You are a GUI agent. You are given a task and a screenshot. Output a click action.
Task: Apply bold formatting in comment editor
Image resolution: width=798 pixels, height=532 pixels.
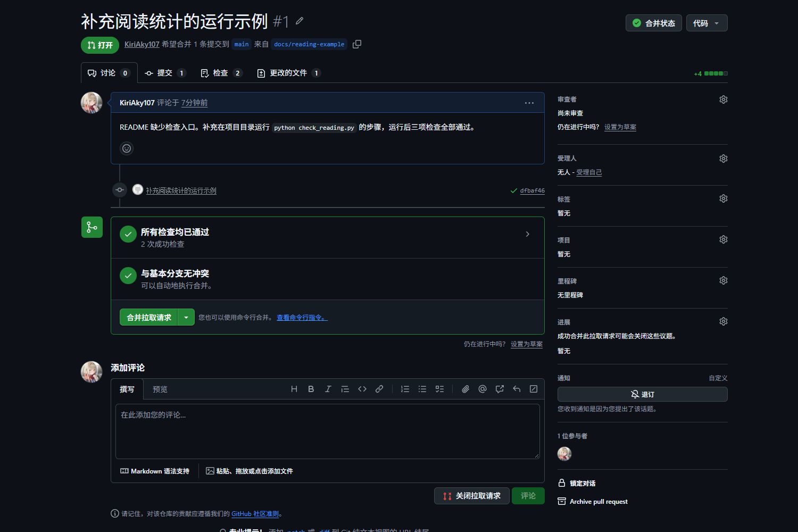311,389
